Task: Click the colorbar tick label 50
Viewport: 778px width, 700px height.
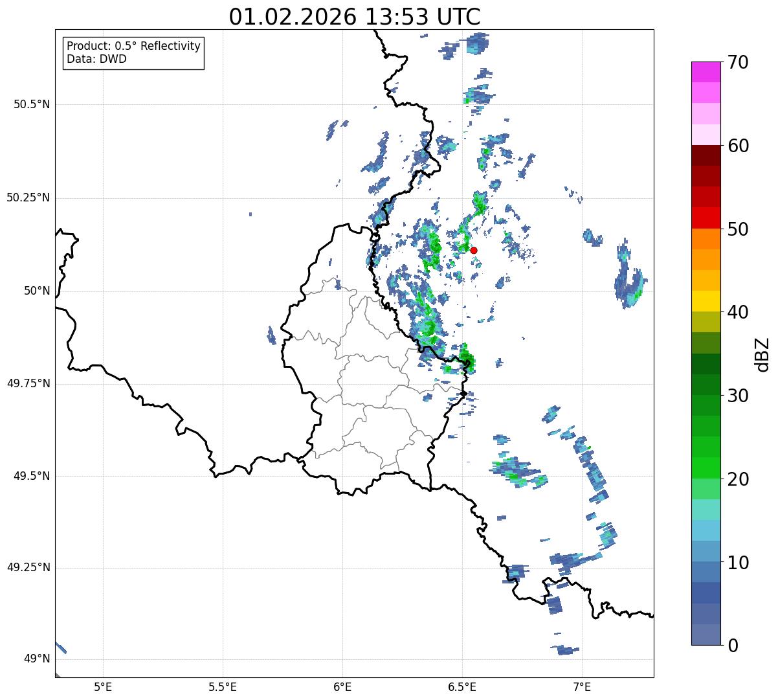Action: (x=738, y=229)
